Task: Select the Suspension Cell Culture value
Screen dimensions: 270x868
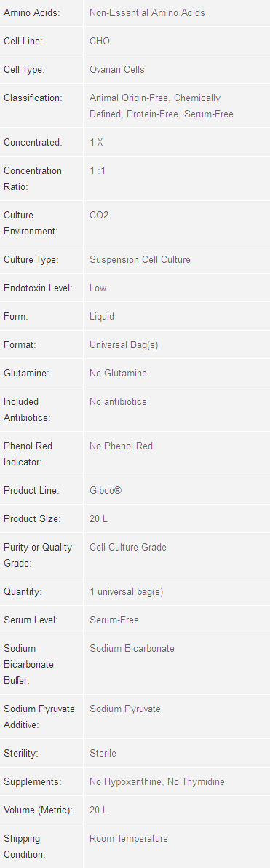Action: pos(140,259)
